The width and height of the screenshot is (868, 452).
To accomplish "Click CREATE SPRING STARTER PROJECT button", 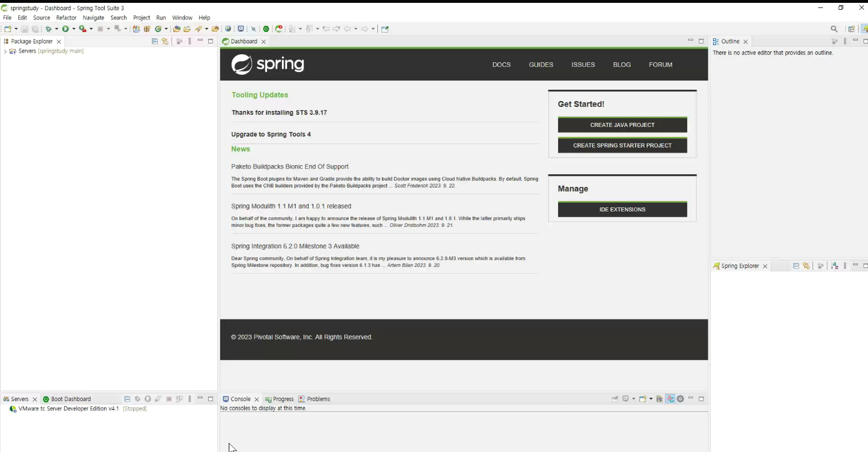I will click(x=622, y=145).
